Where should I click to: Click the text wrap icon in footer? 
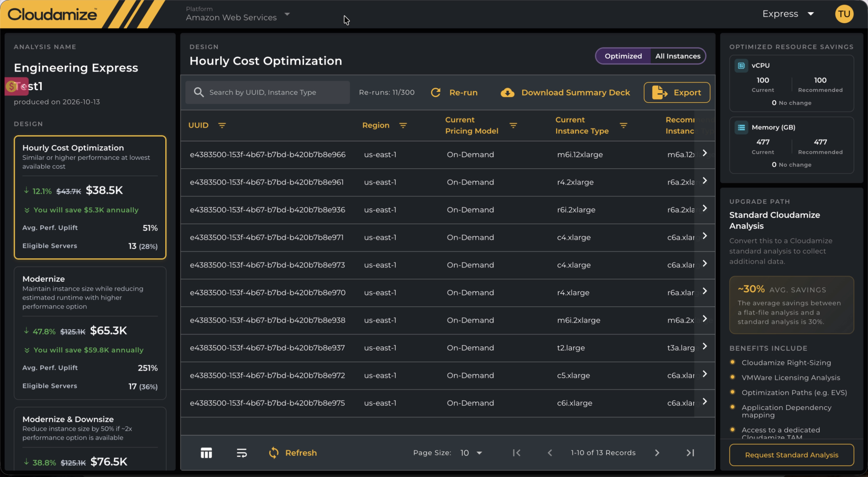coord(242,453)
